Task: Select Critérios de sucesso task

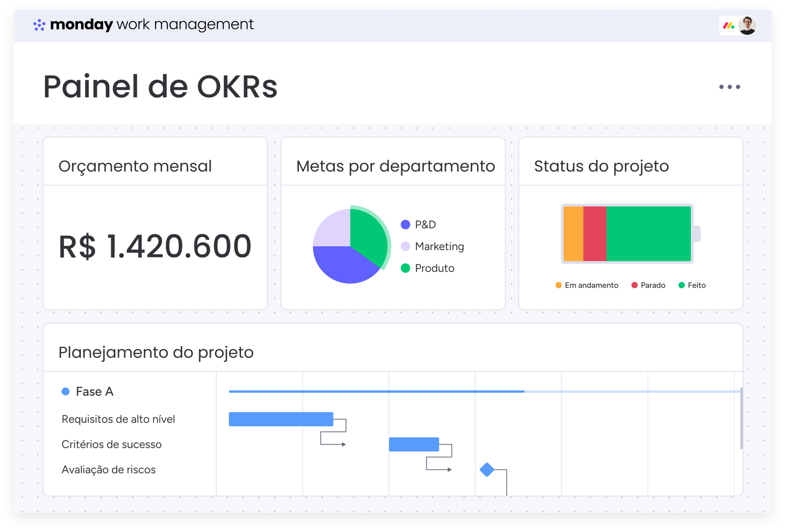Action: (112, 444)
